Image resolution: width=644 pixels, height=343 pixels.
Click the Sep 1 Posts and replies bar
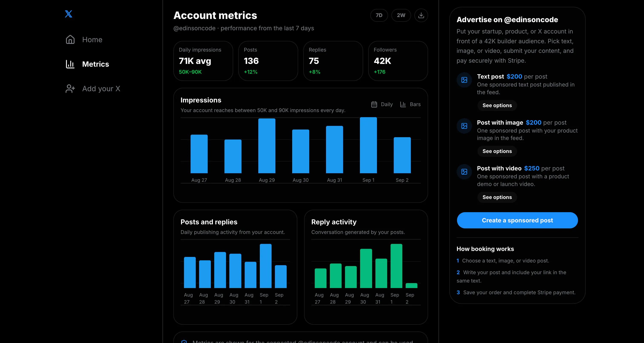coord(266,266)
